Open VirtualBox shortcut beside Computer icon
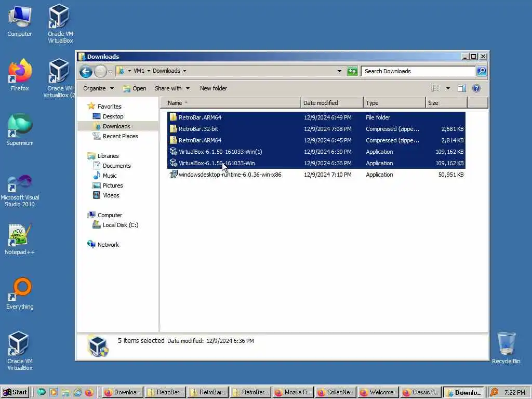Image resolution: width=532 pixels, height=399 pixels. 60,23
